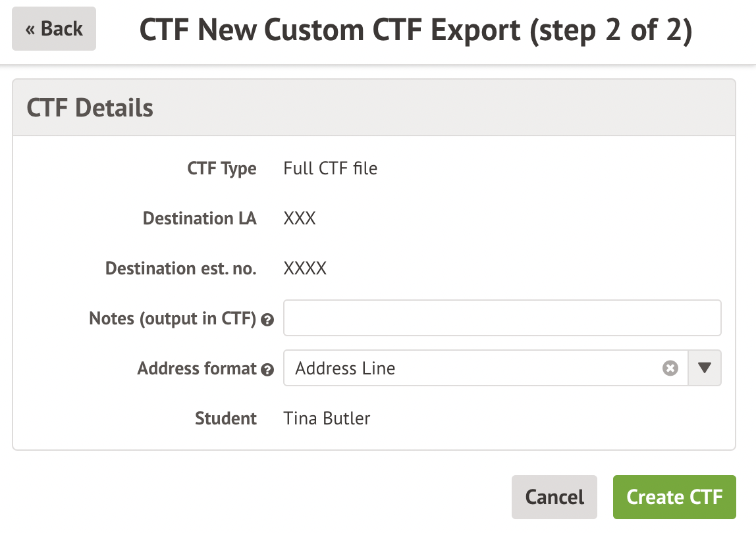Screen dimensions: 756x533
Task: Click into the Notes text input field
Action: coord(502,318)
